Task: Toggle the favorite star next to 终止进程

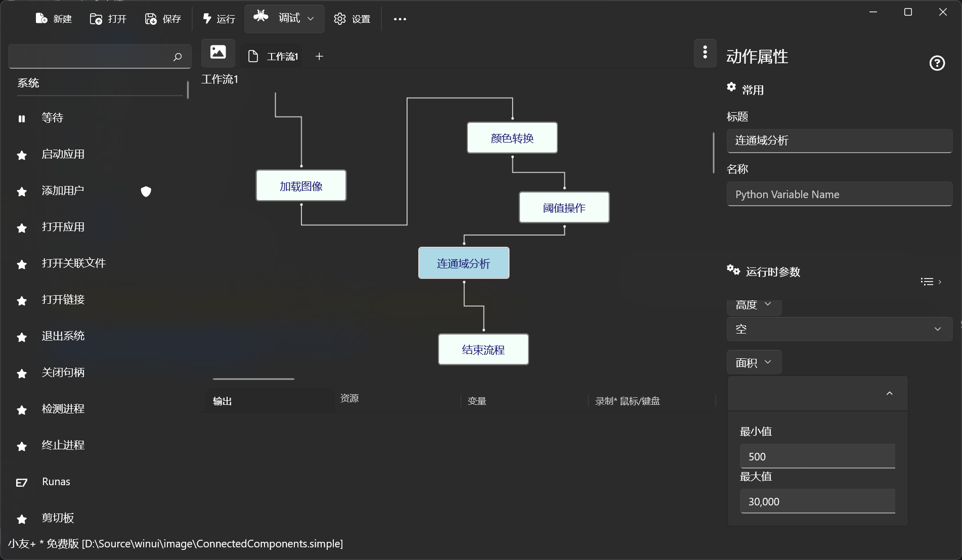Action: tap(22, 446)
